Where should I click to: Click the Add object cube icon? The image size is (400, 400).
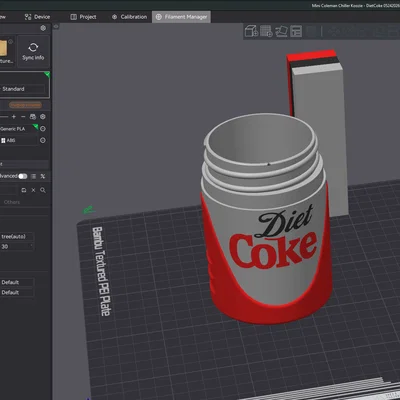(x=251, y=31)
